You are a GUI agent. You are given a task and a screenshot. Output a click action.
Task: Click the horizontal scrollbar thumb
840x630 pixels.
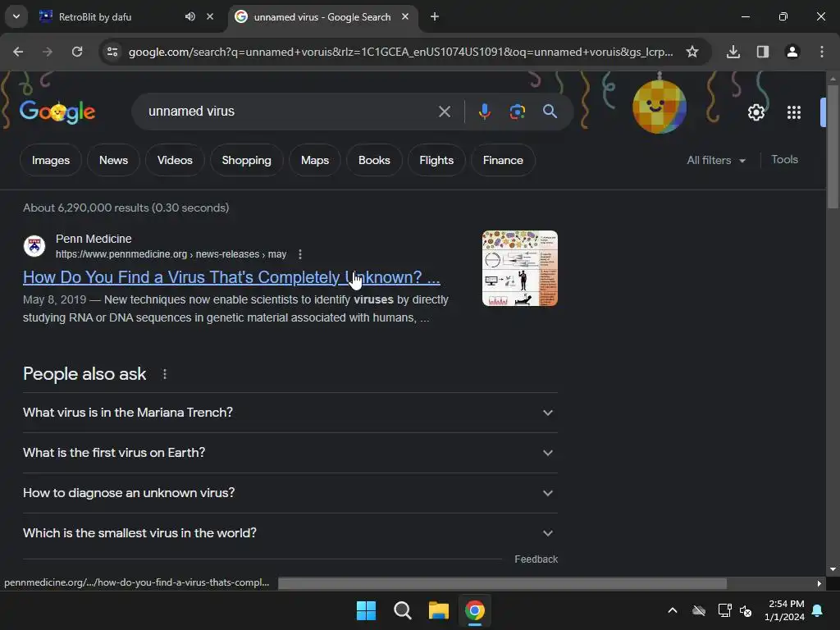pos(502,583)
